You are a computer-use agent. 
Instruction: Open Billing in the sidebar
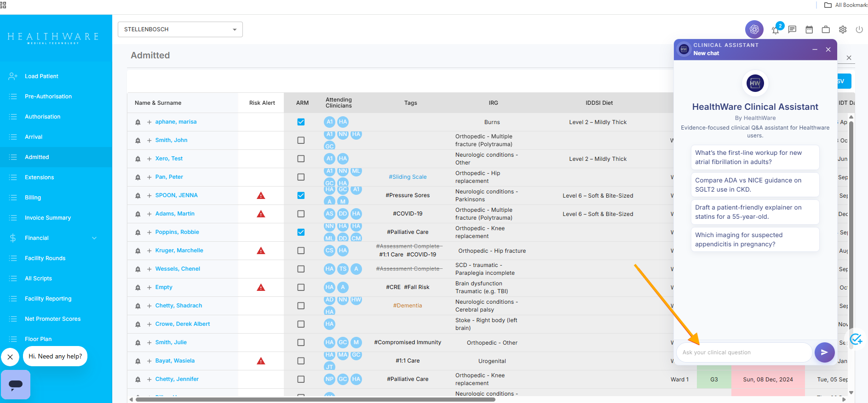pyautogui.click(x=33, y=198)
